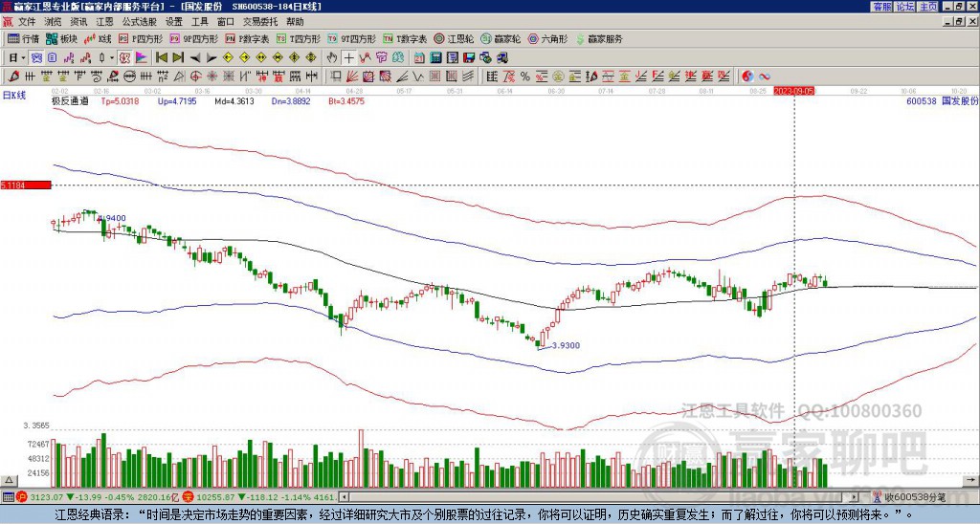980x524 pixels.
Task: Open the 9P四方形 tool
Action: [193, 38]
